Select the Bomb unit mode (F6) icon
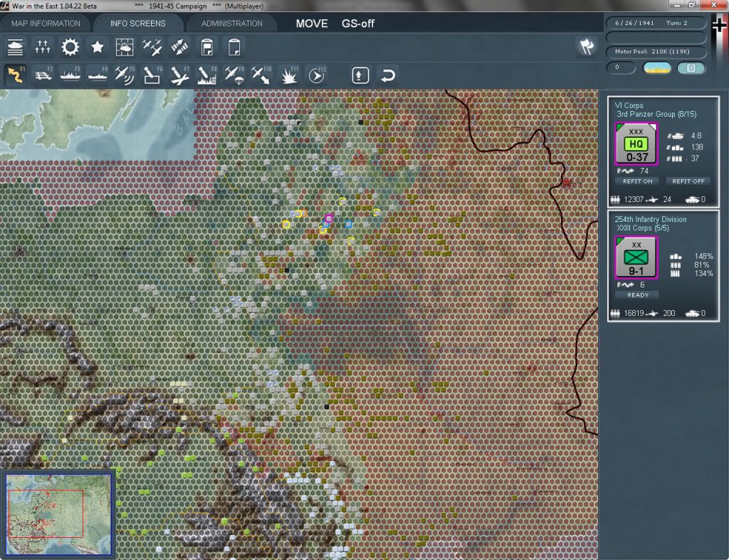This screenshot has width=729, height=560. click(x=152, y=75)
